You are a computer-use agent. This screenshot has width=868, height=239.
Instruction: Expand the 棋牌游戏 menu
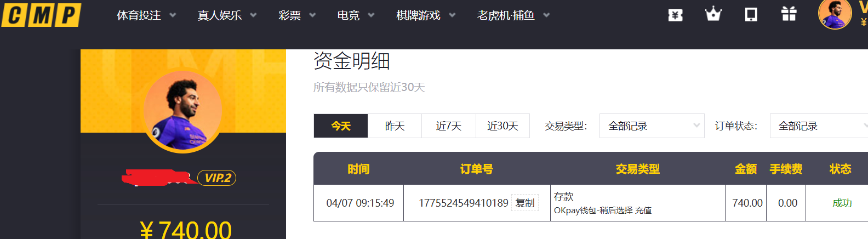pyautogui.click(x=425, y=15)
